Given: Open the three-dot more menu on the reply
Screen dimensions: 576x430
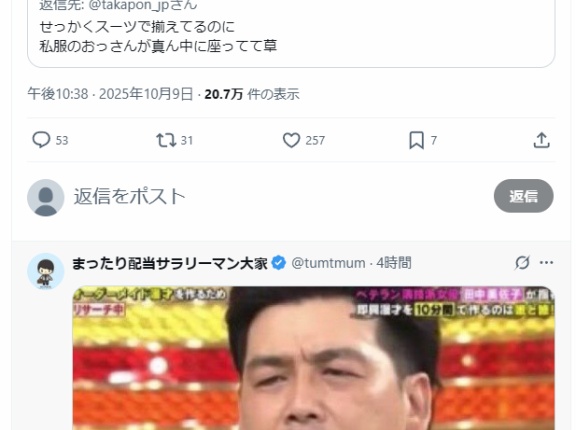Looking at the screenshot, I should click(x=546, y=263).
